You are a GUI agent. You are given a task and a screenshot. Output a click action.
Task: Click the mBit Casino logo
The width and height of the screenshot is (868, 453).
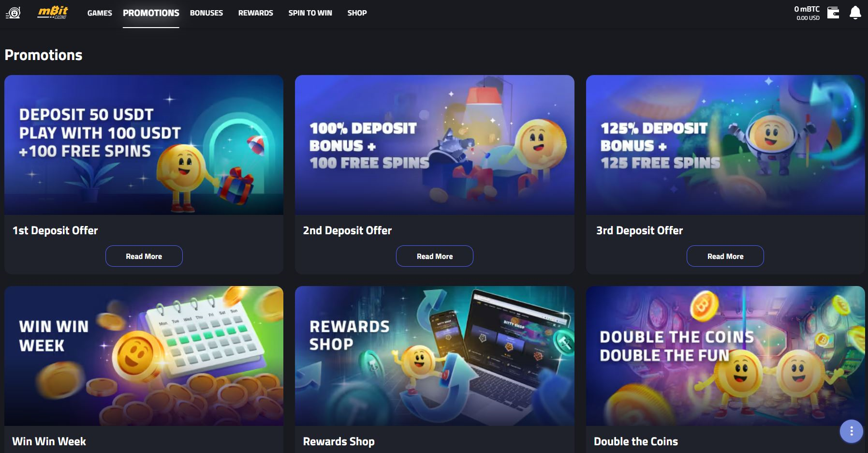[x=53, y=13]
